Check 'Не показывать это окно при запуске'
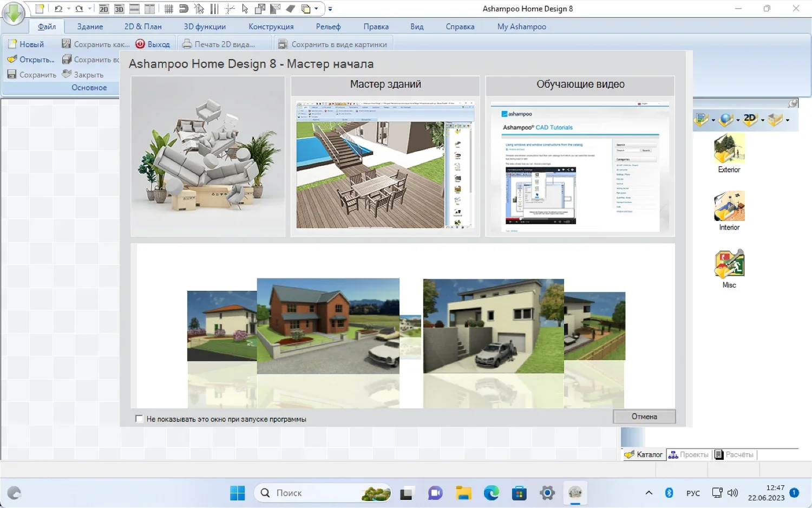 139,419
